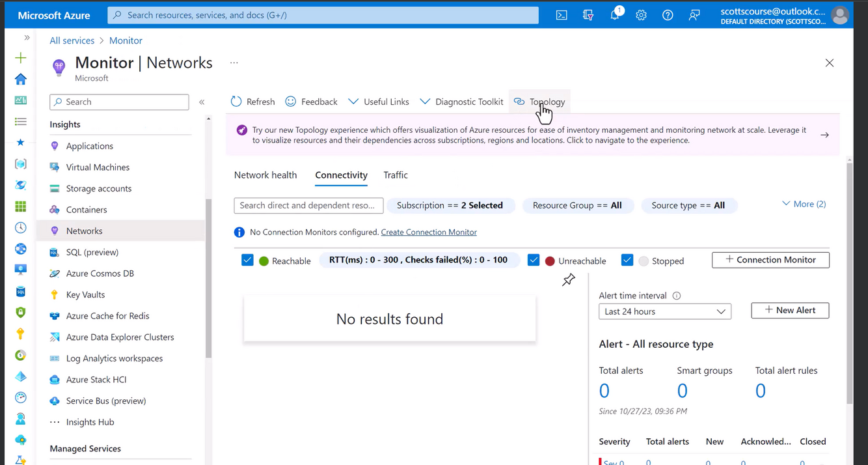868x465 pixels.
Task: Click the arrow on the Topology banner
Action: (824, 135)
